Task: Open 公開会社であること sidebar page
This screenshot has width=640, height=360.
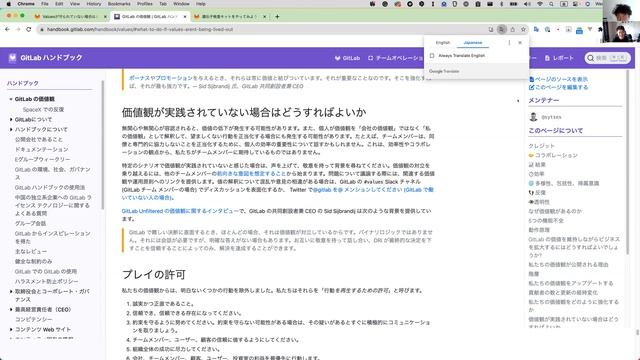Action: (x=39, y=139)
